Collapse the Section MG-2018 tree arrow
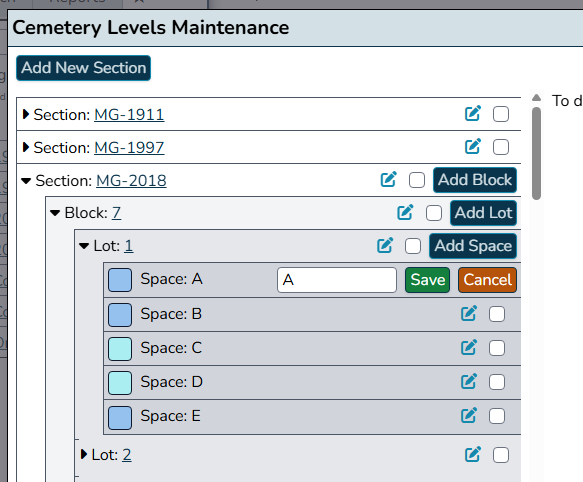 [26, 181]
